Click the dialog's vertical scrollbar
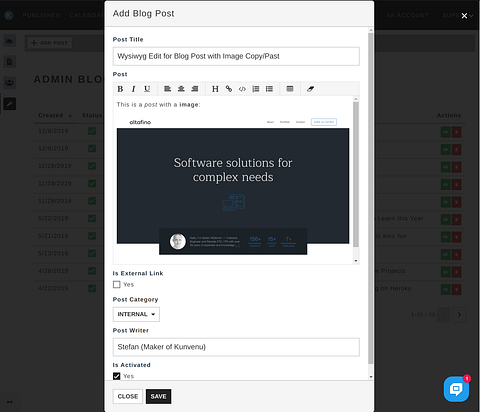 tap(371, 198)
